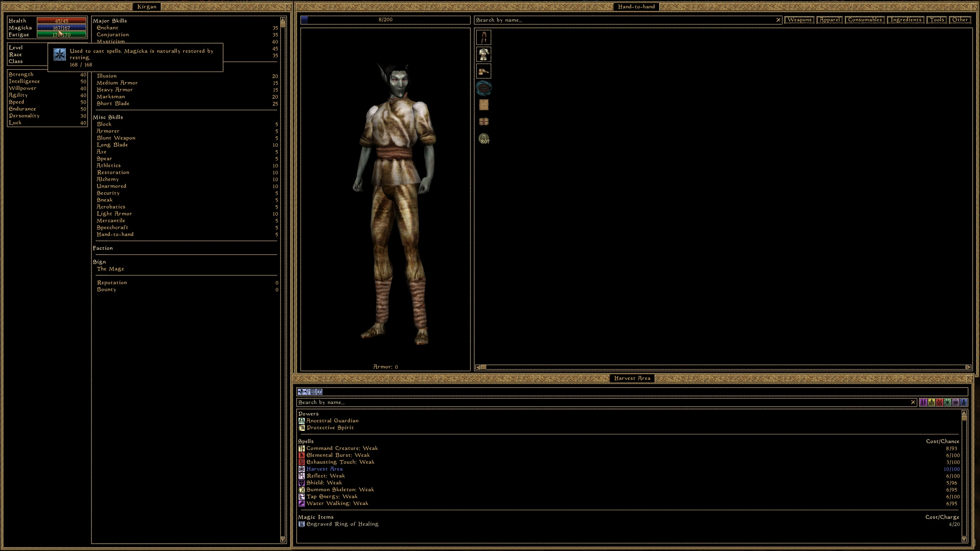
Task: Click the Kirgan window title bar
Action: pyautogui.click(x=147, y=6)
